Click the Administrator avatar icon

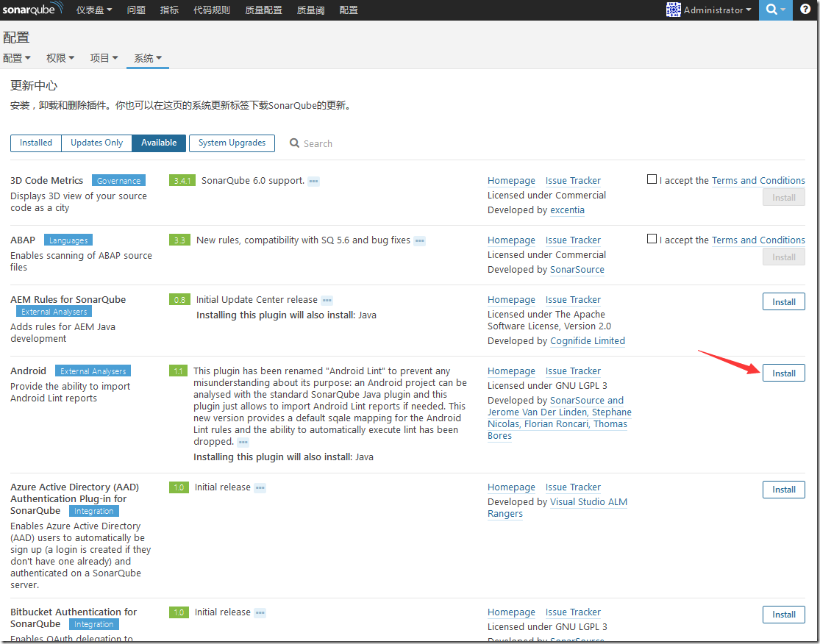pyautogui.click(x=674, y=10)
